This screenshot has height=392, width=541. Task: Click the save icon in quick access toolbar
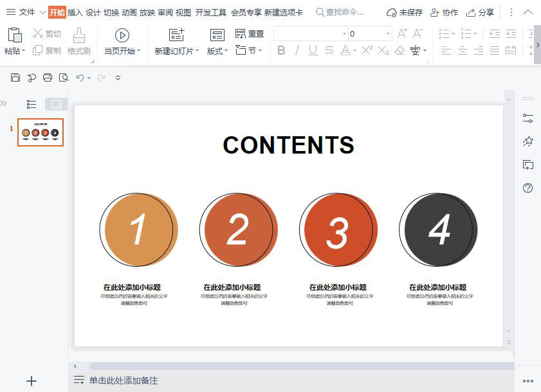[x=15, y=78]
